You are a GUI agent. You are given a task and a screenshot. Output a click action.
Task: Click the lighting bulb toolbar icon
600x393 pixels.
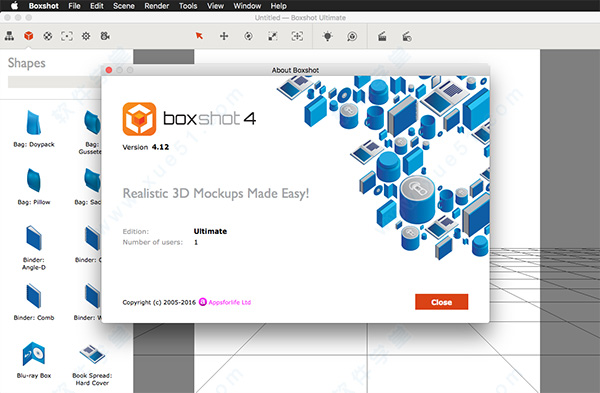point(328,36)
